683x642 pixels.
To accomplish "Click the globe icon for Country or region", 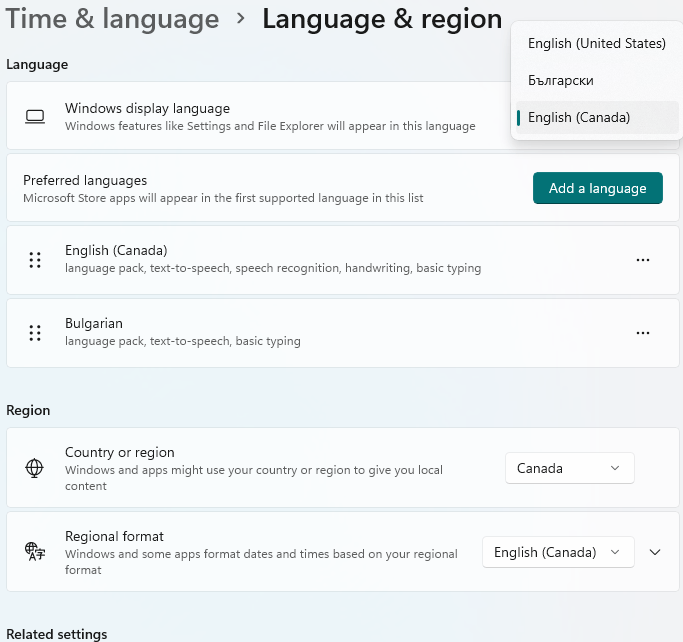I will [34, 468].
